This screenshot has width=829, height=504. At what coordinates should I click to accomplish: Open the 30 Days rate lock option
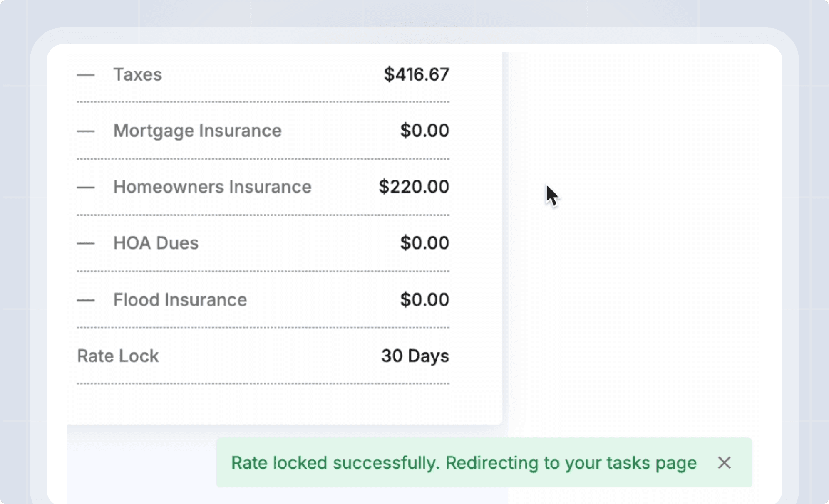pos(414,356)
